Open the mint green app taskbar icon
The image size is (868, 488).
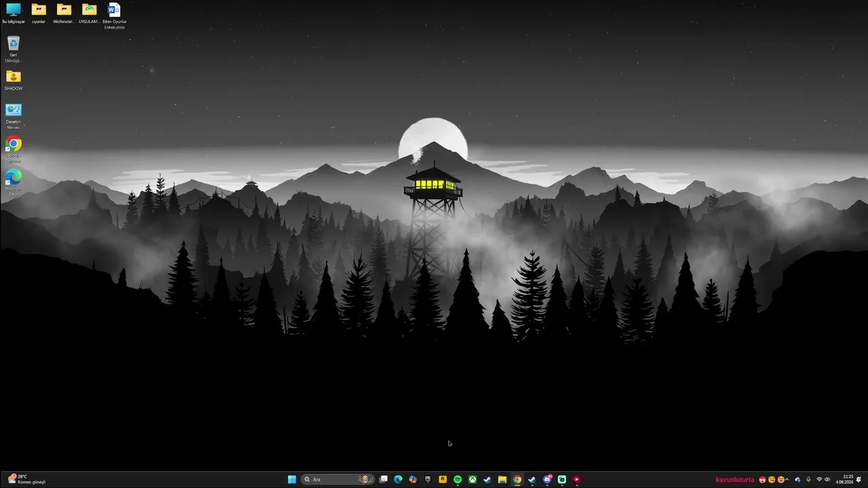pos(561,479)
